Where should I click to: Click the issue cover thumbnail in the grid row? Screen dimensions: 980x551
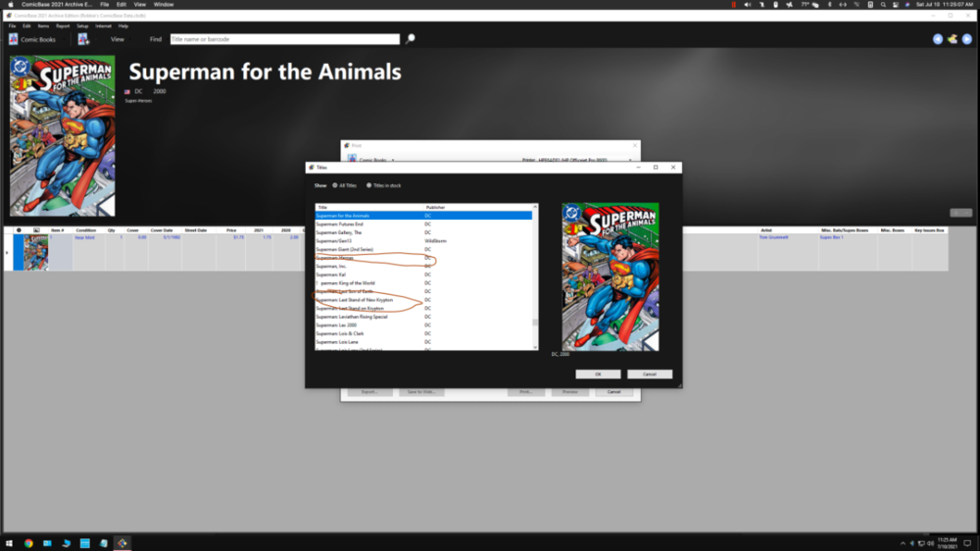point(35,253)
